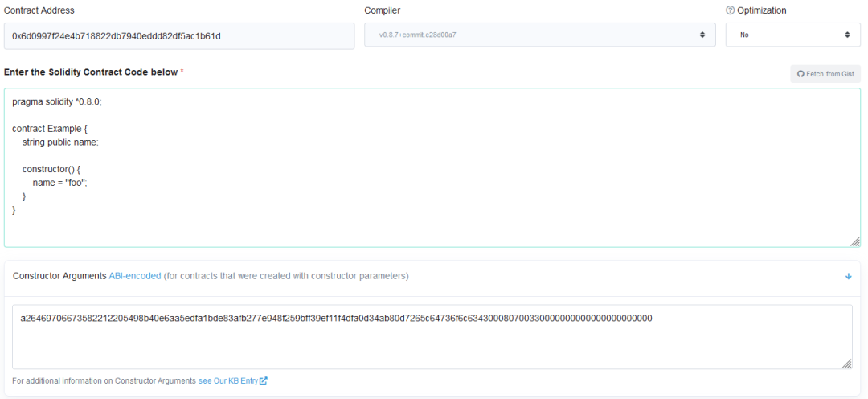Screen dimensions: 868x399
Task: Click the Compiler dropdown up-down arrows
Action: (702, 35)
